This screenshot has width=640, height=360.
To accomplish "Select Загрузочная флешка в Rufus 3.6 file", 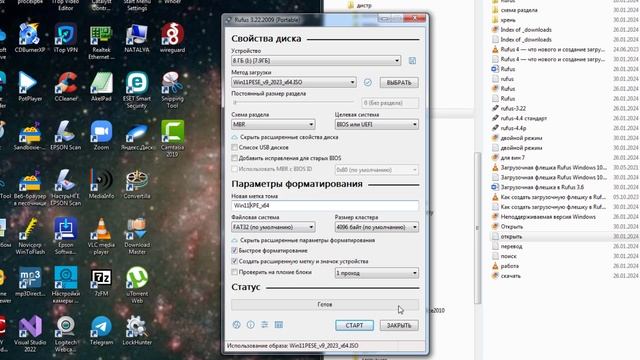I will point(538,187).
